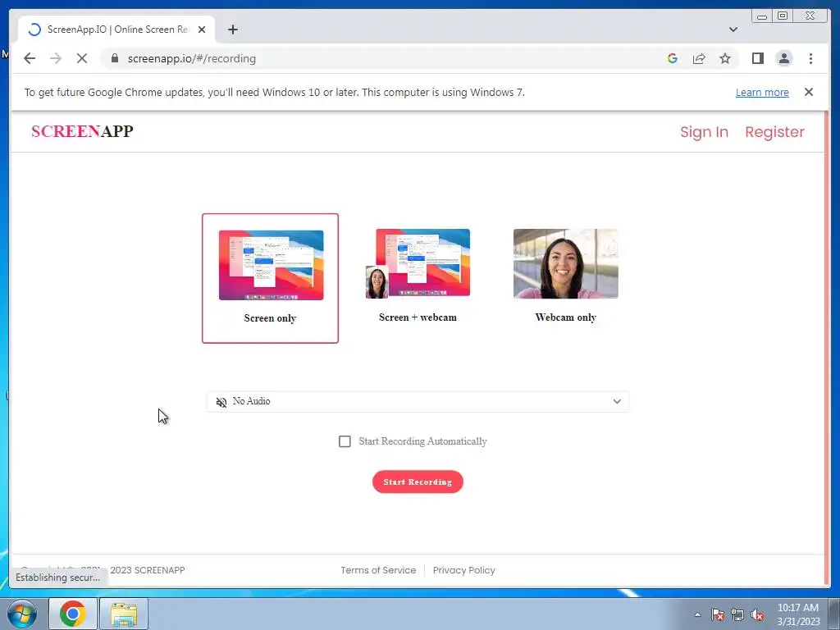The height and width of the screenshot is (630, 840).
Task: Open File Explorer from the taskbar
Action: click(x=124, y=614)
